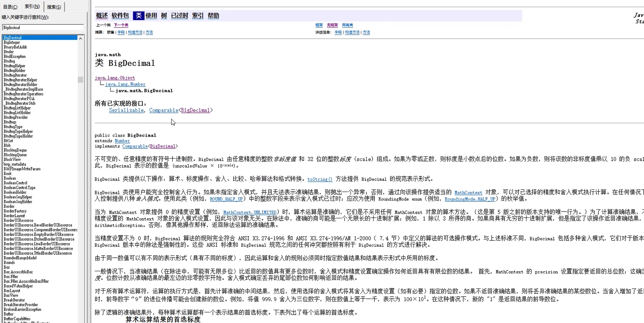This screenshot has width=644, height=323.
Task: Click the sidebar scrollbar up arrow
Action: tap(80, 38)
